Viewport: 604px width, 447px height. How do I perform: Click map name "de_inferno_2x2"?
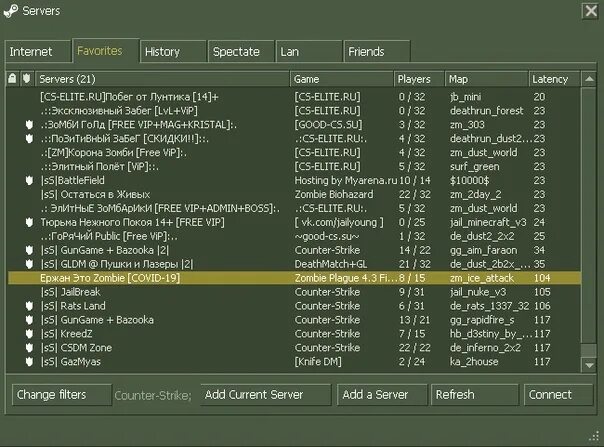pyautogui.click(x=485, y=348)
